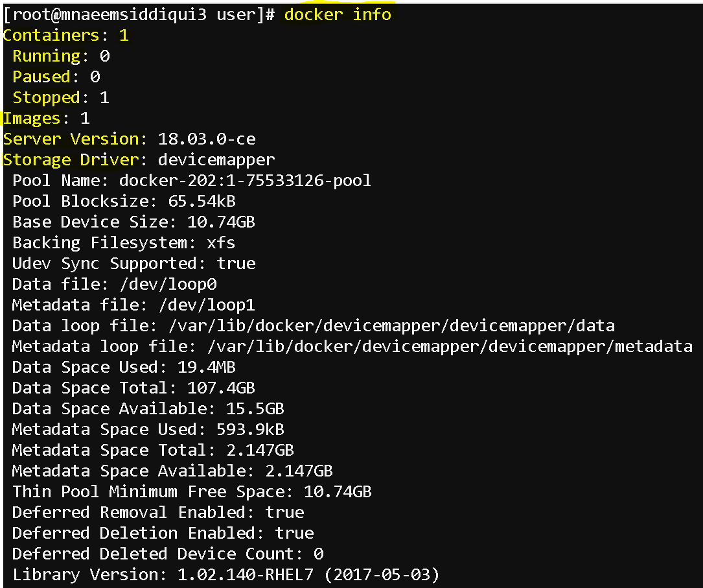The height and width of the screenshot is (588, 703).
Task: Select the 'Running: 0' line
Action: coord(61,56)
